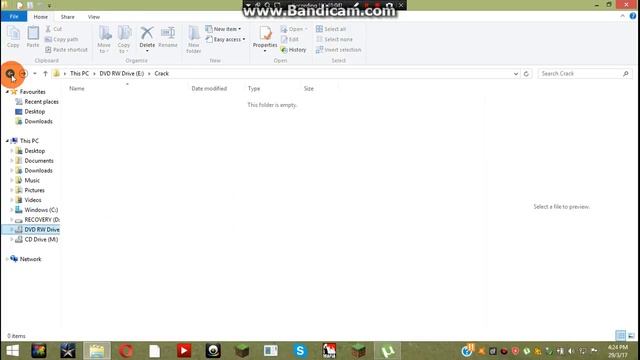Click the Copy icon in Clipboard group
640x360 pixels.
13,33
